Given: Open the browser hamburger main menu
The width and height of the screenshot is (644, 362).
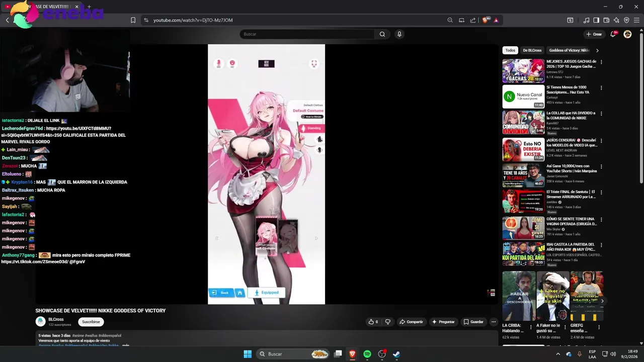Looking at the screenshot, I should pyautogui.click(x=637, y=20).
